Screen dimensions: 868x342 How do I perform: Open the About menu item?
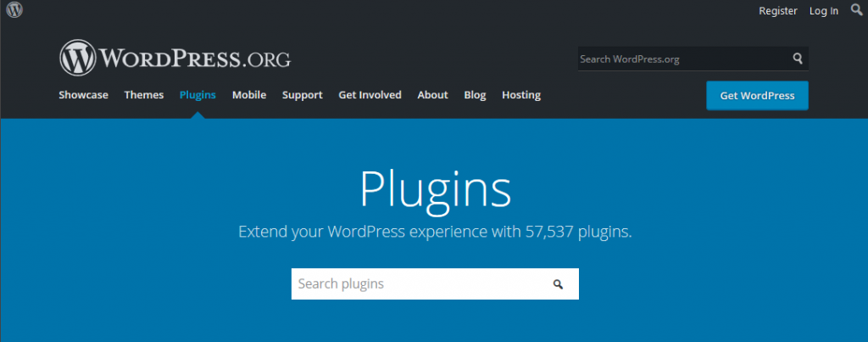(x=432, y=95)
